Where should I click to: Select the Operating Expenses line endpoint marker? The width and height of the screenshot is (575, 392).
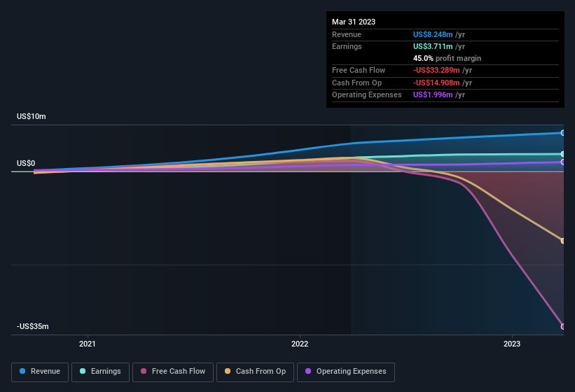click(x=563, y=162)
